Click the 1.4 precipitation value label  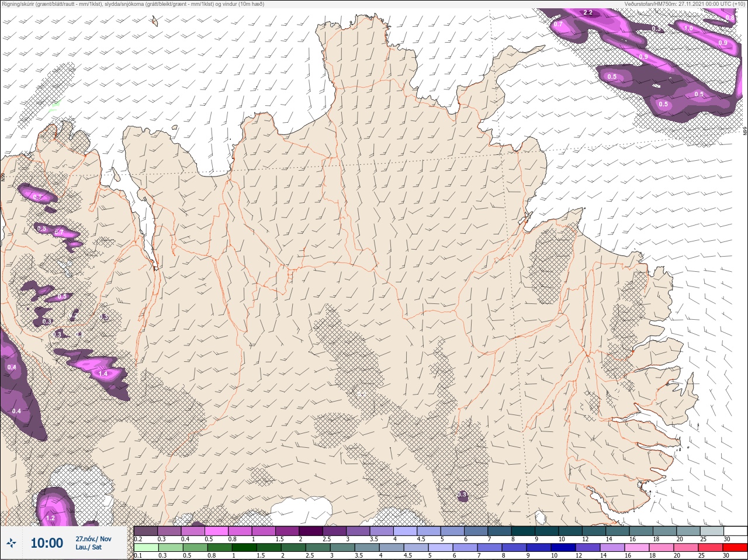click(103, 374)
